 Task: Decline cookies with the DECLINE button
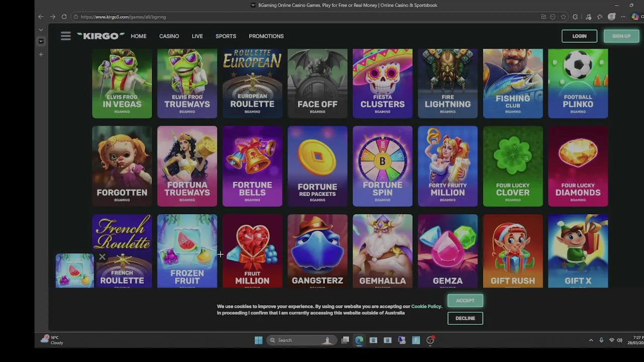(465, 318)
